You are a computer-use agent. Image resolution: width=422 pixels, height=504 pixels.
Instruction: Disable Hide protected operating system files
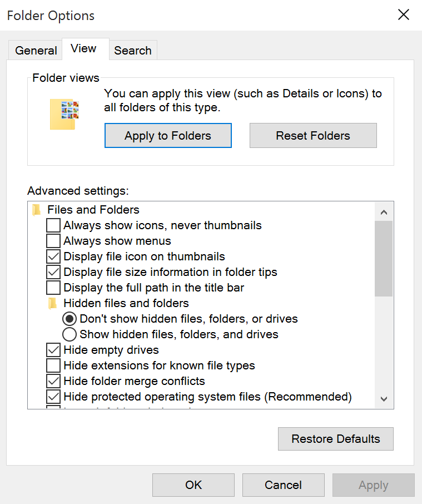pos(53,397)
